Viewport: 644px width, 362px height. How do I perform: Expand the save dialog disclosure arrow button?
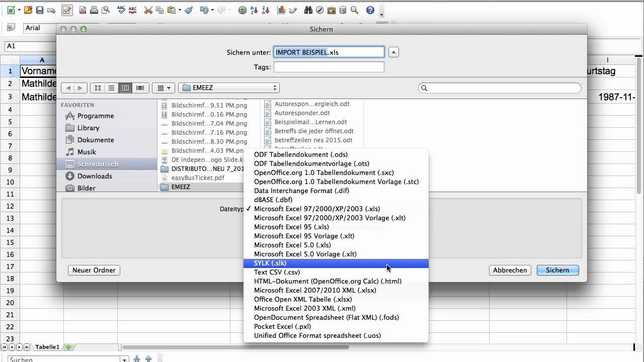393,52
